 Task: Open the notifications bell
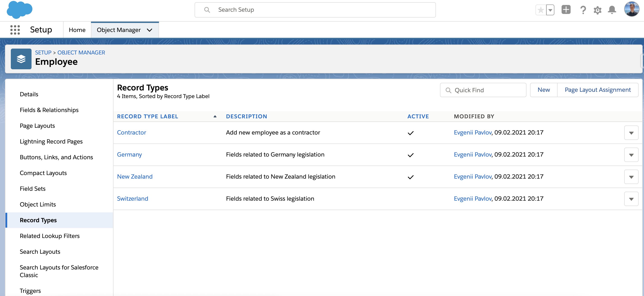pos(612,10)
